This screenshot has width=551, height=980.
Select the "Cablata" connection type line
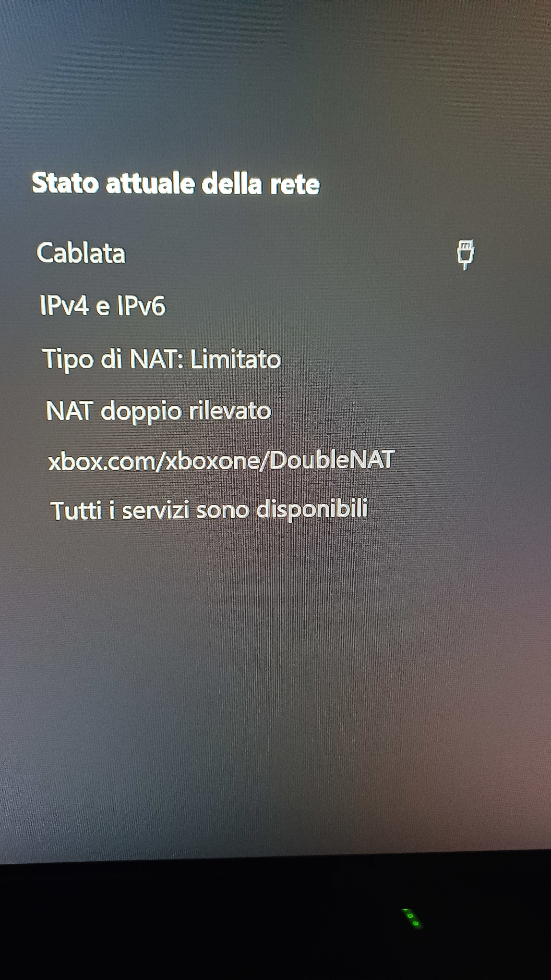[x=81, y=253]
